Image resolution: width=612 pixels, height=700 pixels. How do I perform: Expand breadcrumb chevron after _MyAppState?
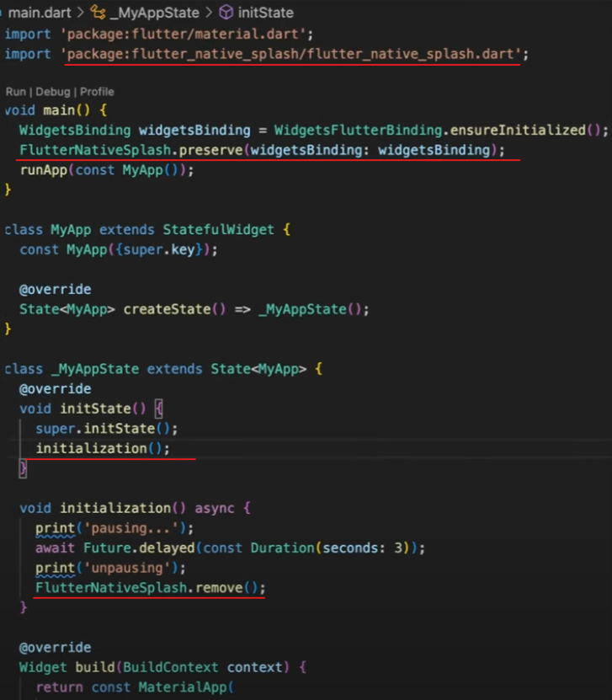[209, 13]
